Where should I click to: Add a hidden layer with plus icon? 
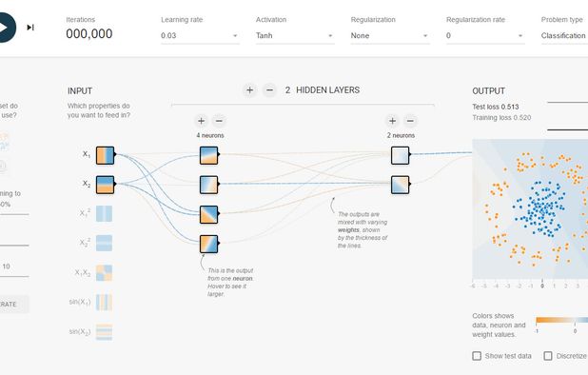249,90
